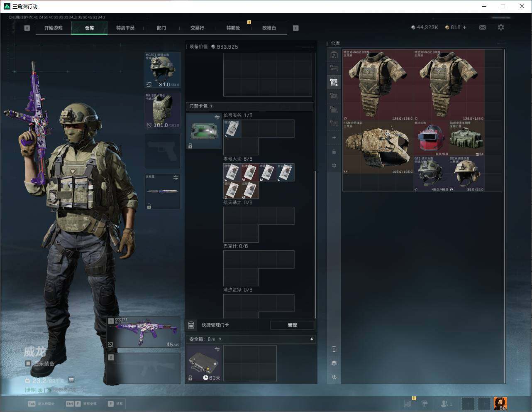The image size is (532, 412).
Task: Pin the 安全箱 section
Action: 312,339
